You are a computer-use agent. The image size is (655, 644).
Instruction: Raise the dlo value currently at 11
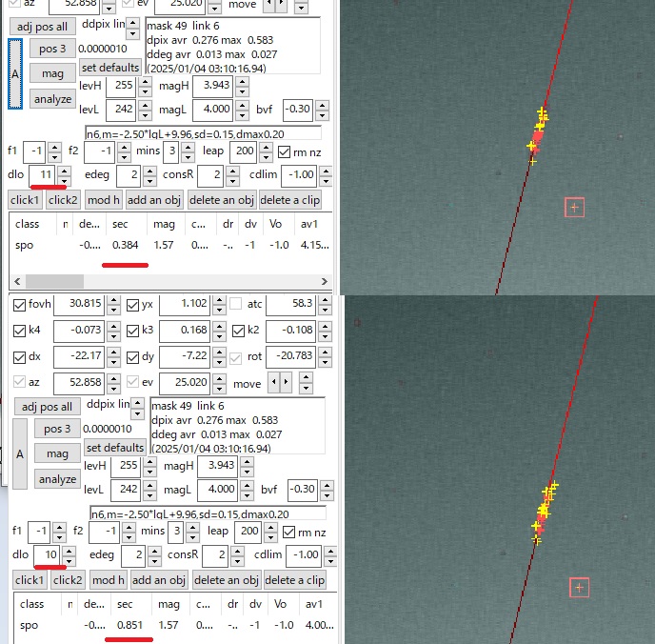(x=63, y=171)
